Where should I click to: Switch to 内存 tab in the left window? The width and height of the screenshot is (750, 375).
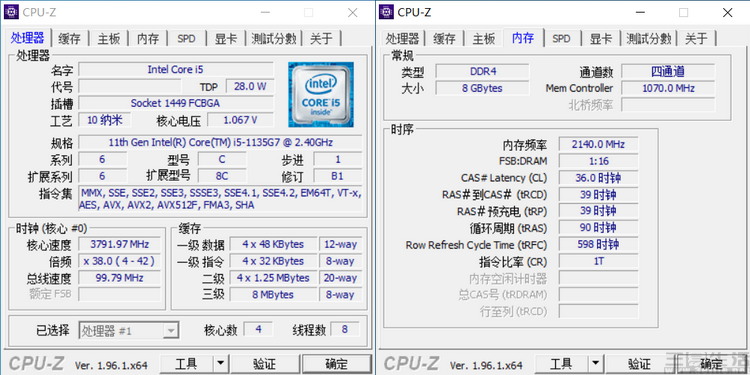click(148, 38)
